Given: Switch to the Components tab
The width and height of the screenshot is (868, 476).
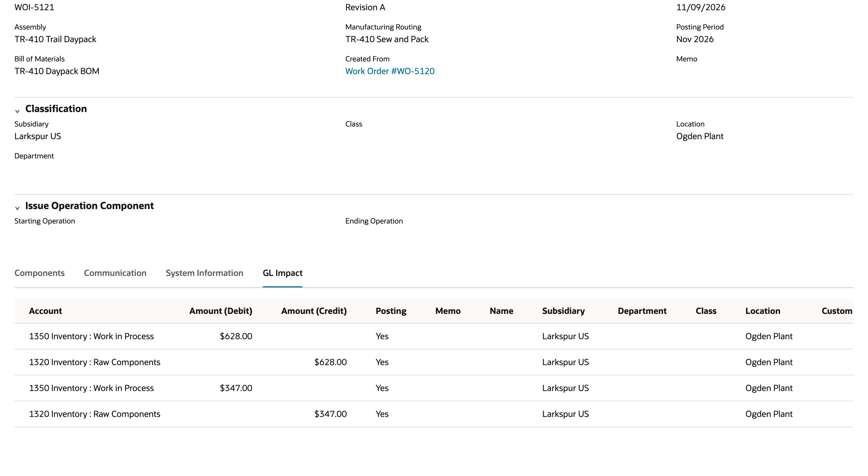Looking at the screenshot, I should [x=39, y=273].
